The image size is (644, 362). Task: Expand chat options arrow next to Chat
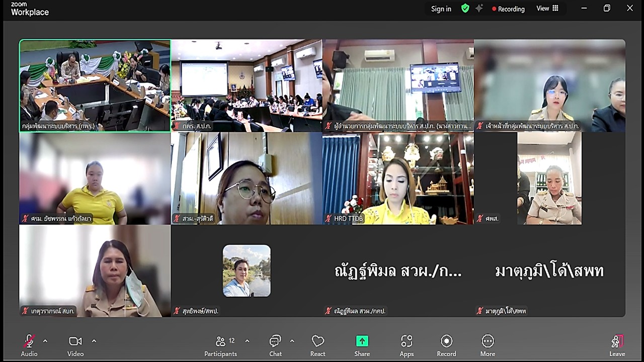pyautogui.click(x=292, y=341)
